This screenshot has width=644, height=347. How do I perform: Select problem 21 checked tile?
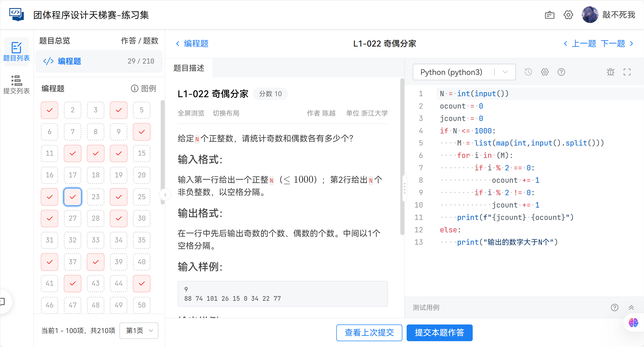50,197
